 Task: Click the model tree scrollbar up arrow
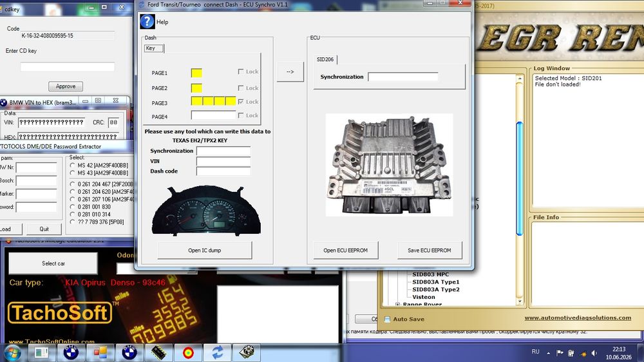(520, 78)
